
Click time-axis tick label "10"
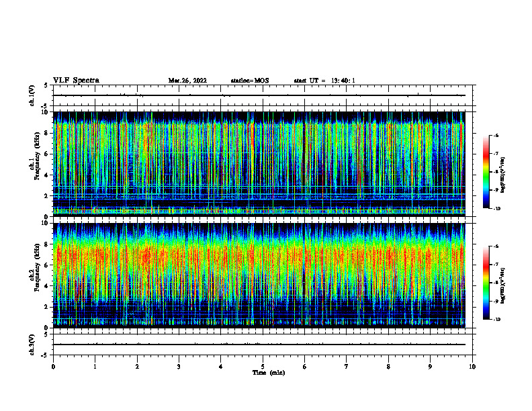tap(472, 367)
